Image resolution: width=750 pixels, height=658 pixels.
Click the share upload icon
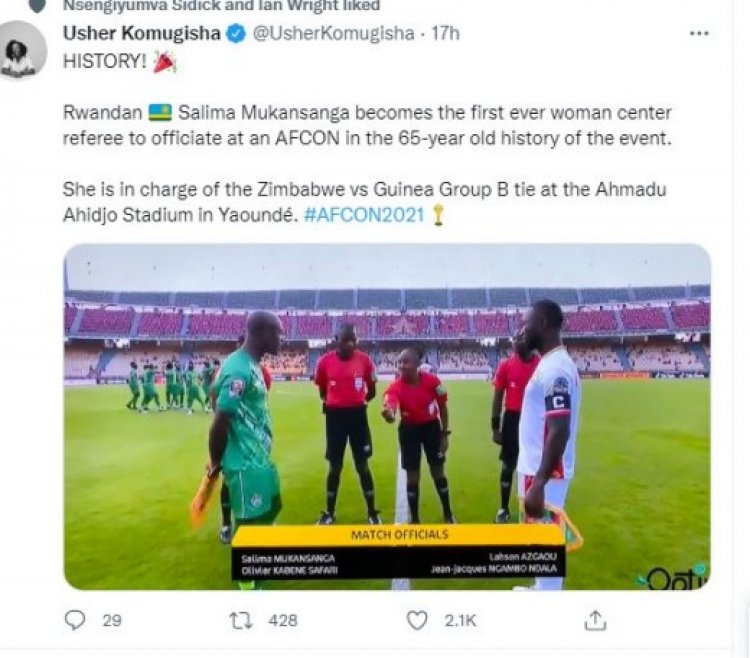point(595,620)
